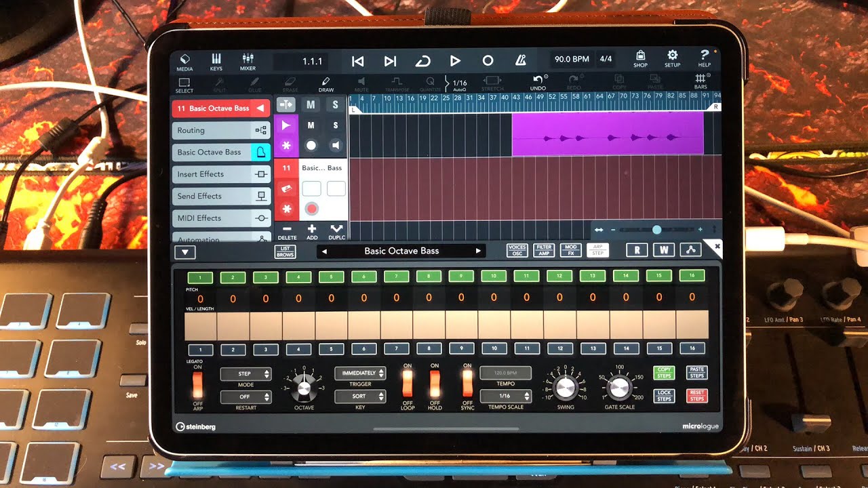Start recording with the Record button

point(488,61)
